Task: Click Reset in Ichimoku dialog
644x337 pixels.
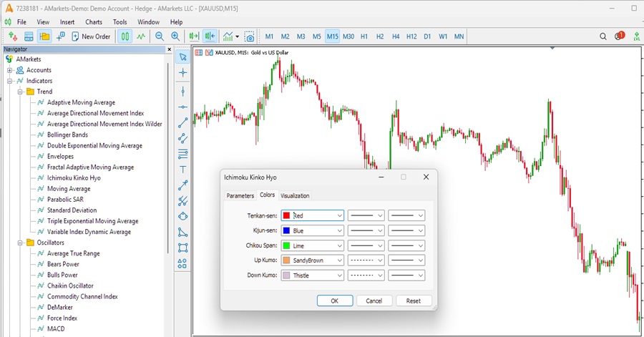Action: pyautogui.click(x=414, y=301)
